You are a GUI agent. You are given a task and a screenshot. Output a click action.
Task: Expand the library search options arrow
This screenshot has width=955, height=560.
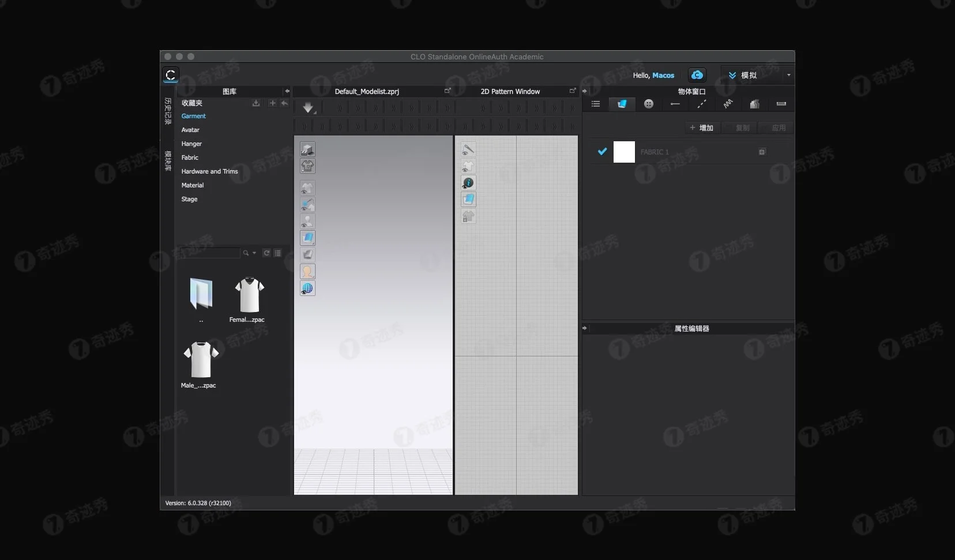tap(254, 253)
